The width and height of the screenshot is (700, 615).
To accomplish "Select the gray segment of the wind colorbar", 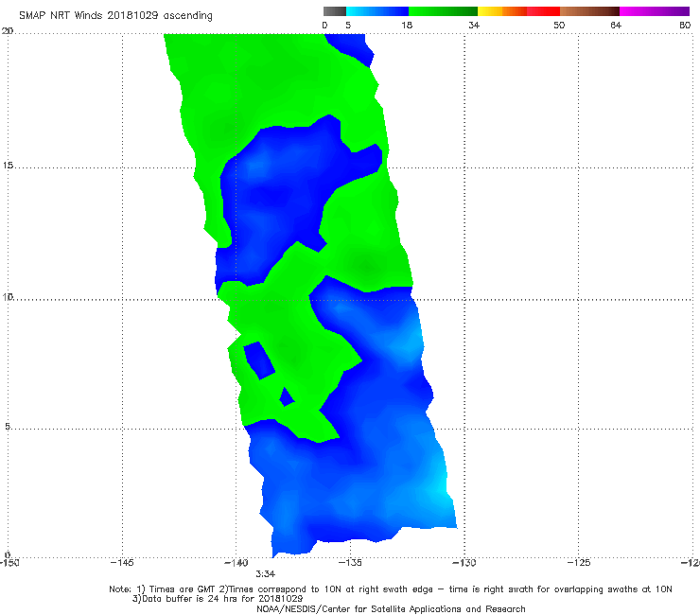I will click(335, 11).
